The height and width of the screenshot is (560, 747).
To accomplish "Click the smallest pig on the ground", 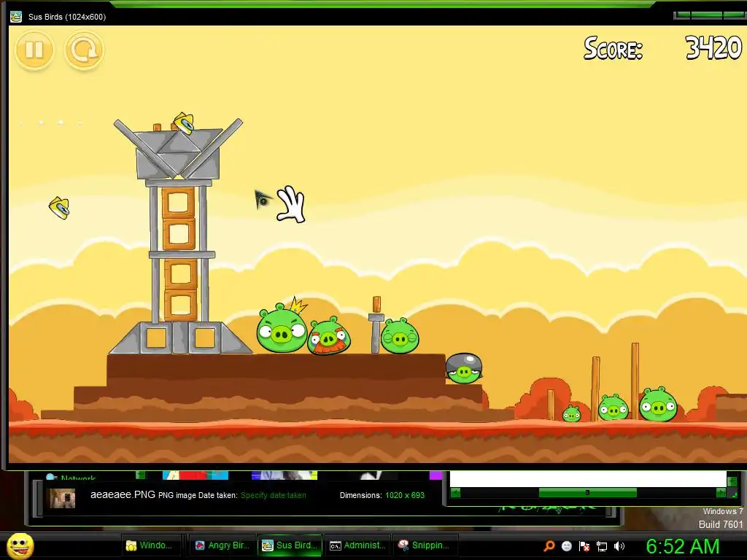I will point(572,414).
